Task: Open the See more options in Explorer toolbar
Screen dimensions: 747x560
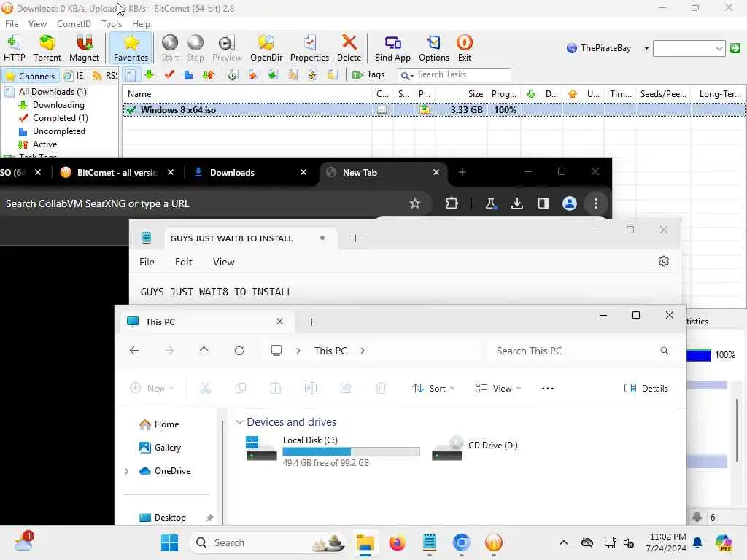Action: pyautogui.click(x=547, y=389)
